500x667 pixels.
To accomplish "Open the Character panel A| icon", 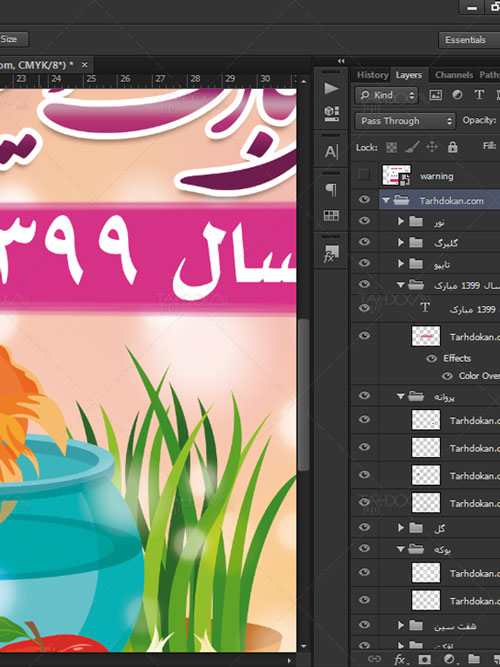I will coord(331,151).
